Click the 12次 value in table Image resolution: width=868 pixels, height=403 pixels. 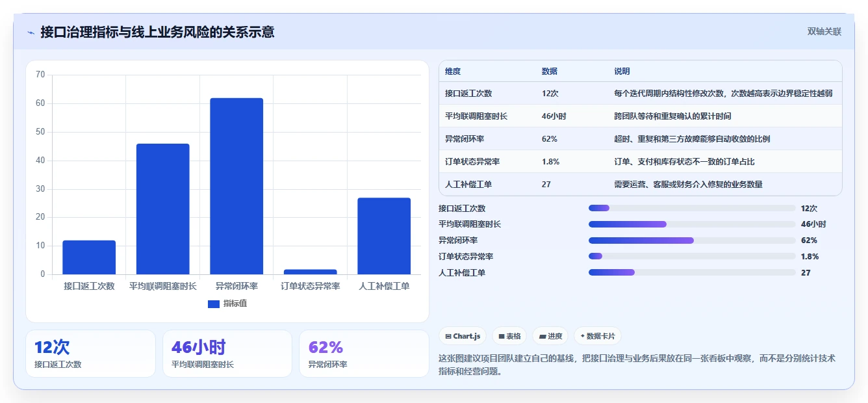tap(550, 94)
